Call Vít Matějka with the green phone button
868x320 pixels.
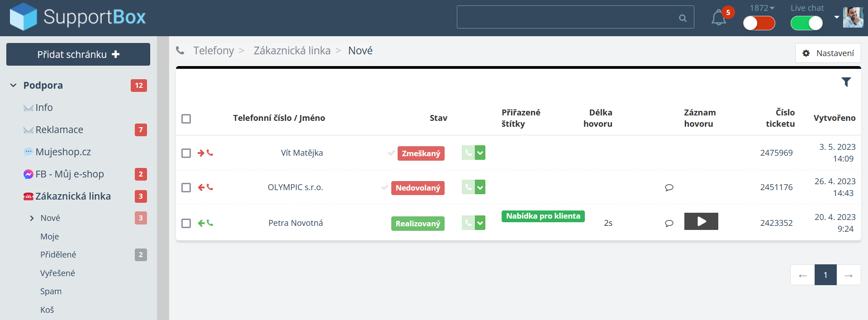click(468, 153)
